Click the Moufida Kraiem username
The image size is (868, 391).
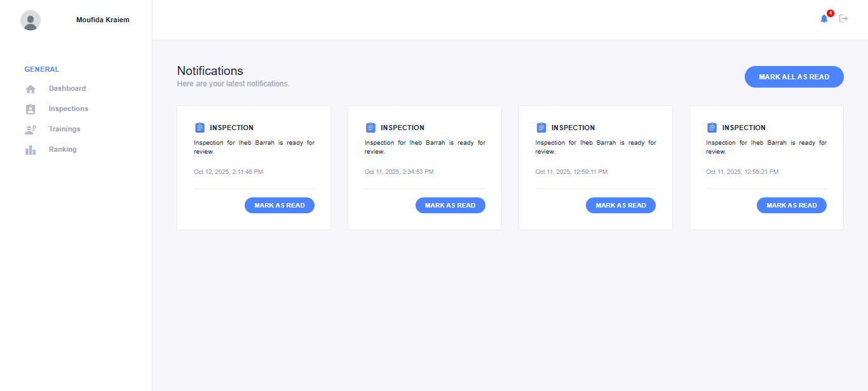102,20
